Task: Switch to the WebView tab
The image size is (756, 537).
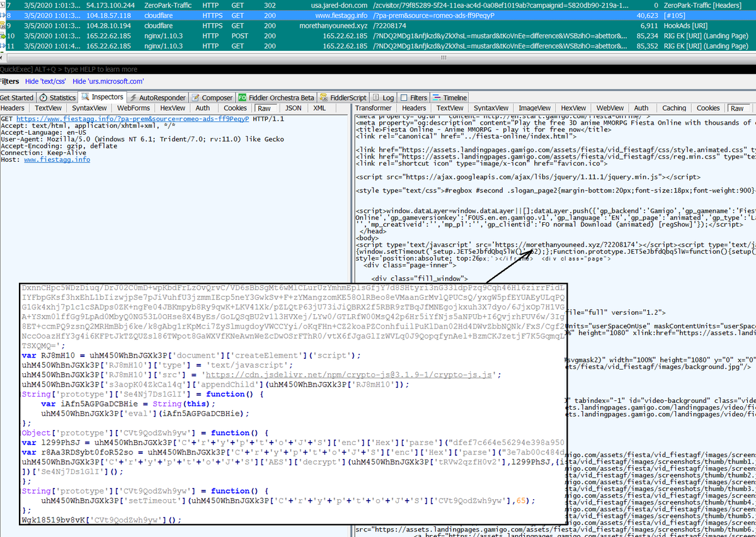Action: coord(610,108)
